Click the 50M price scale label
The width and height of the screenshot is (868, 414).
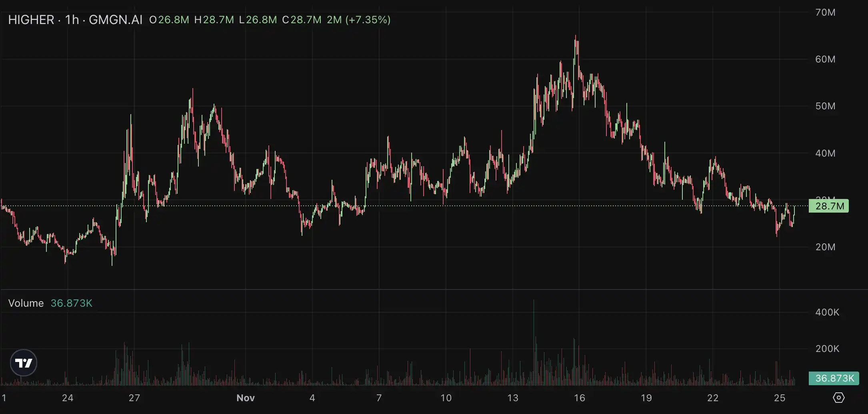pos(825,106)
